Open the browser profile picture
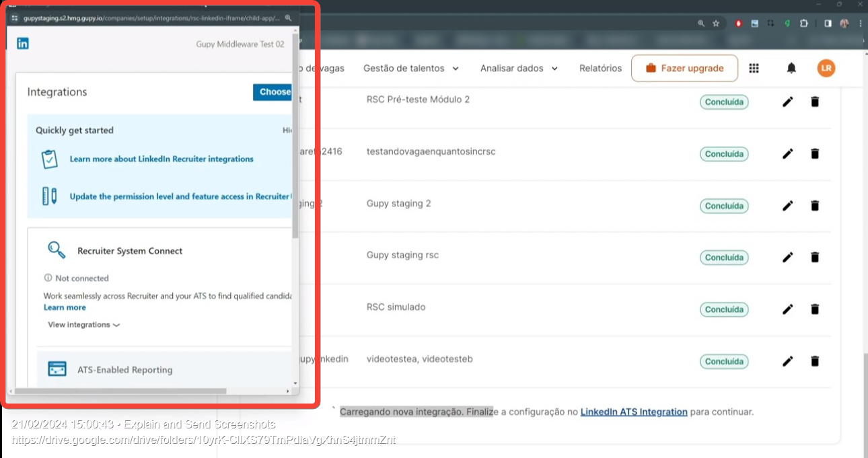This screenshot has width=868, height=458. (x=844, y=23)
